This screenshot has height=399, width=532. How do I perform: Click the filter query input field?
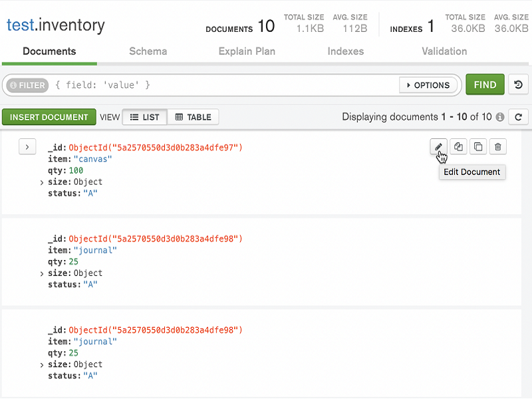(x=224, y=85)
